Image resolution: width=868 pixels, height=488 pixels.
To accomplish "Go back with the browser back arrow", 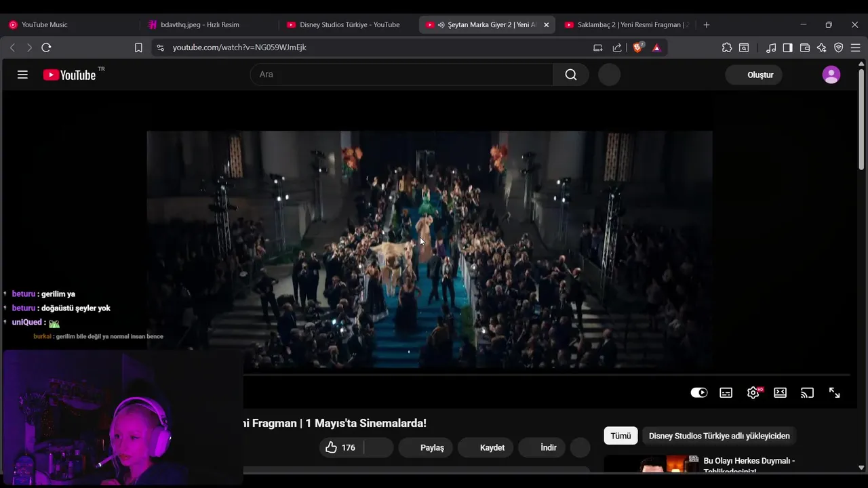I will [12, 47].
